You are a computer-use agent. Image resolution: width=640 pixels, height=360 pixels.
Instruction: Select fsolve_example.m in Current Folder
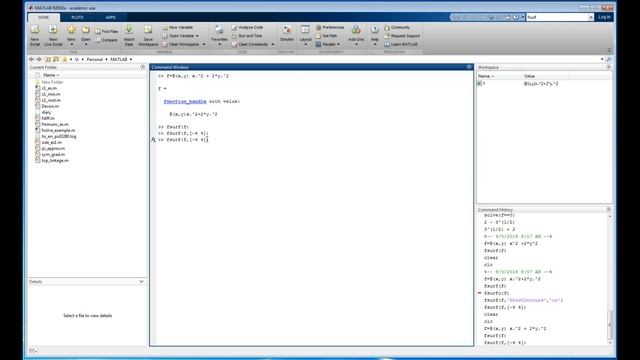click(x=58, y=130)
